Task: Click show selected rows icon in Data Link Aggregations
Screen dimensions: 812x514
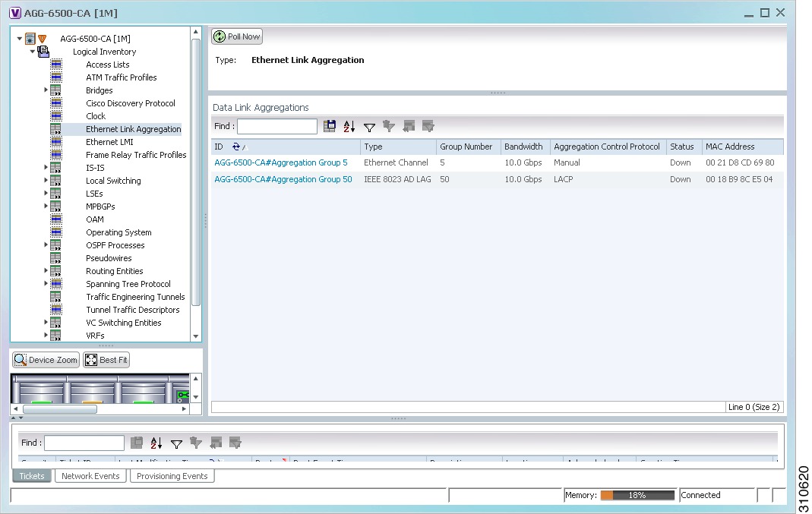Action: coord(428,126)
